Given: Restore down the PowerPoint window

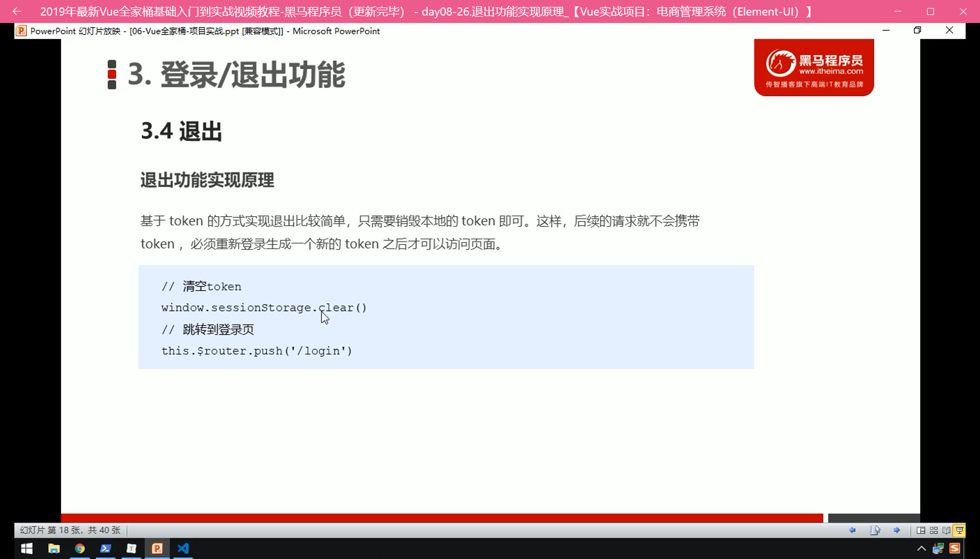Looking at the screenshot, I should [x=917, y=30].
